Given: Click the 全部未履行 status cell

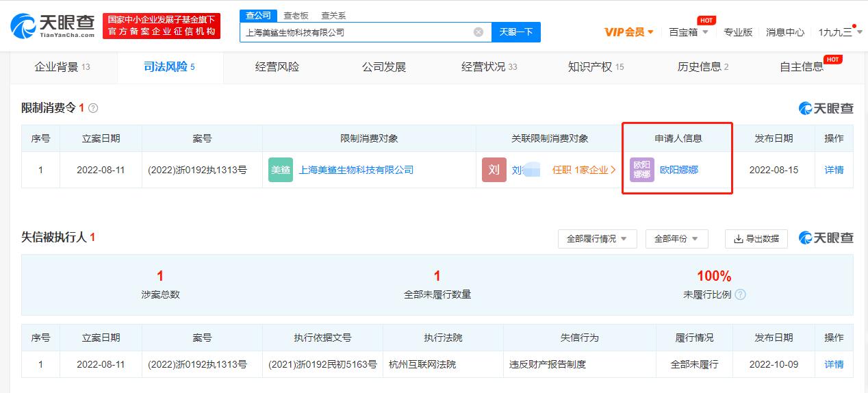Looking at the screenshot, I should pyautogui.click(x=694, y=364).
